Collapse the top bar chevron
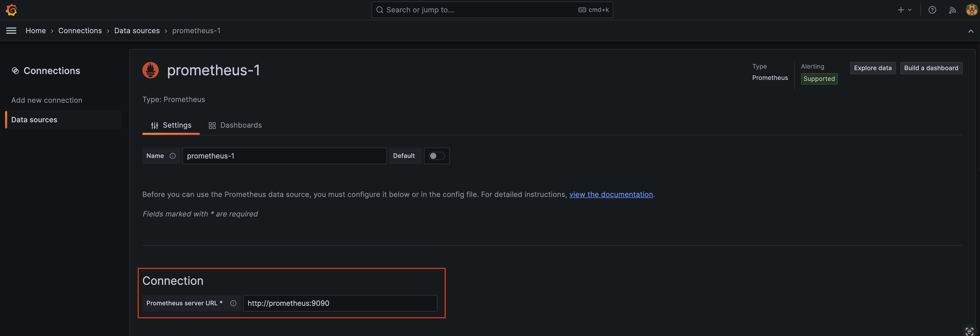980x336 pixels. 971,31
